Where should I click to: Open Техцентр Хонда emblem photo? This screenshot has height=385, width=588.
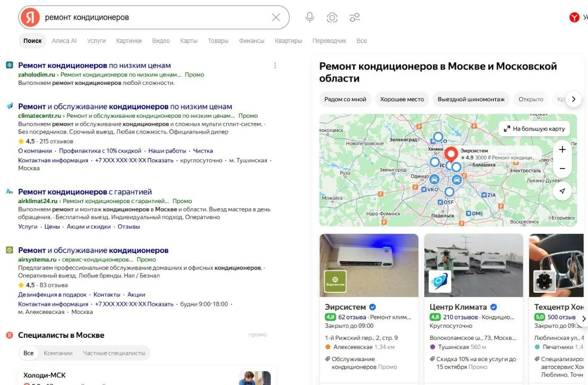point(557,265)
